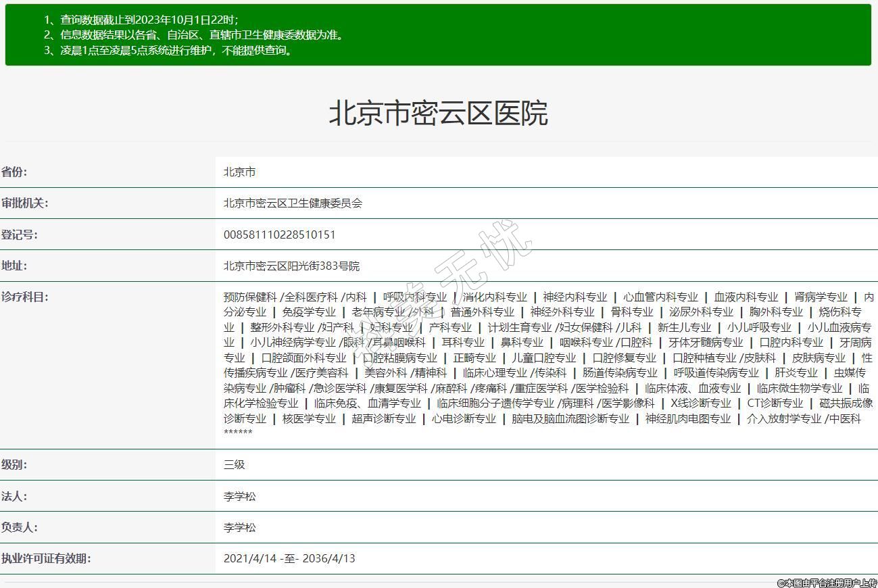
Task: Click the notice line about 查询数据截止到2023年10月1日22时
Action: (x=141, y=20)
